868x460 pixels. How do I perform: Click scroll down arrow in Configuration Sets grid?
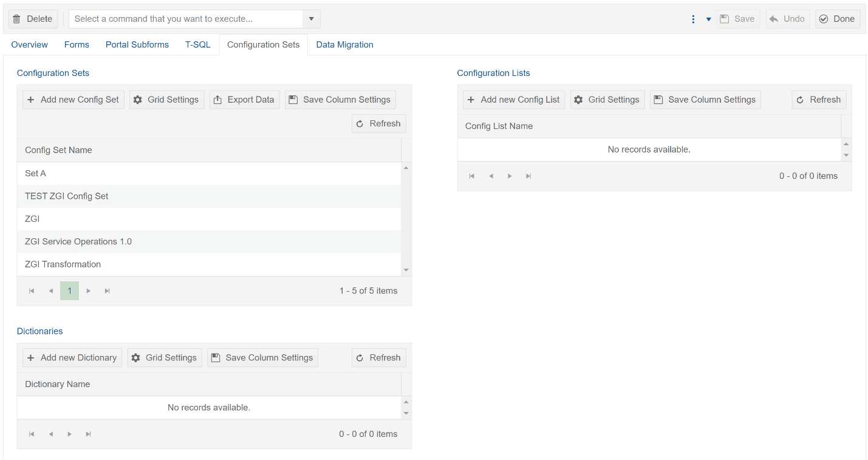coord(406,270)
